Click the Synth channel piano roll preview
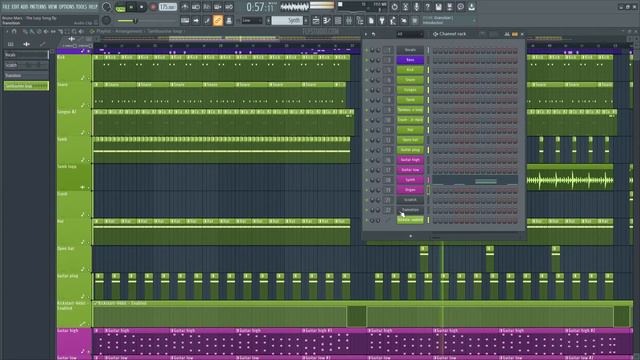This screenshot has height=360, width=640. click(475, 180)
